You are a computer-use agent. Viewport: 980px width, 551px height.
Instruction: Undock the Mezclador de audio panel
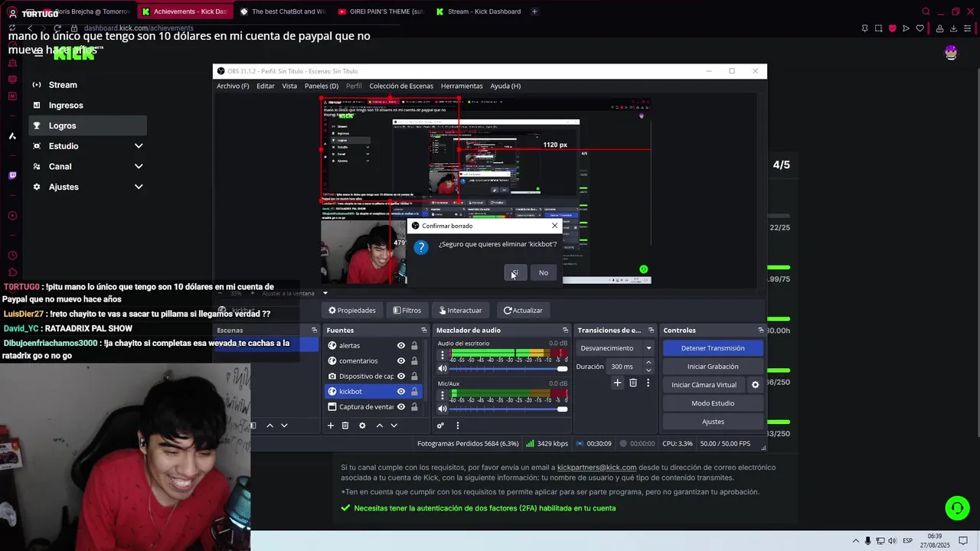coord(566,331)
